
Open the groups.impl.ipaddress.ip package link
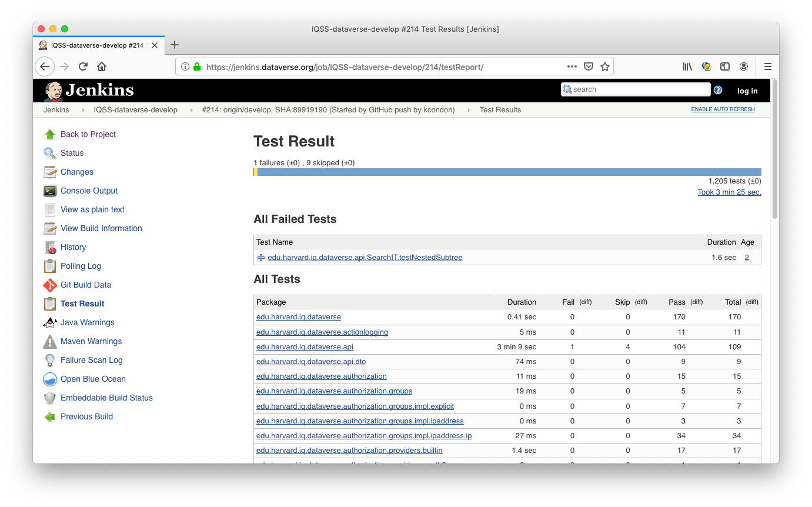(364, 436)
